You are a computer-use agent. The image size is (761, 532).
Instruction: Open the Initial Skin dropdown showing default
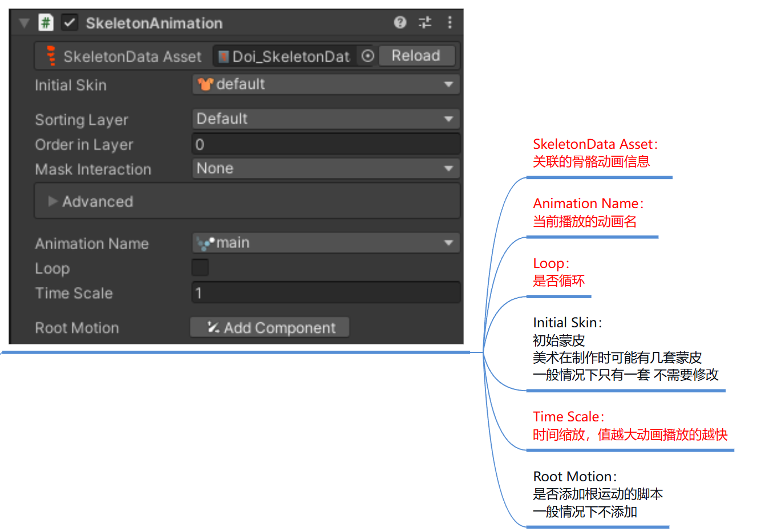[326, 84]
